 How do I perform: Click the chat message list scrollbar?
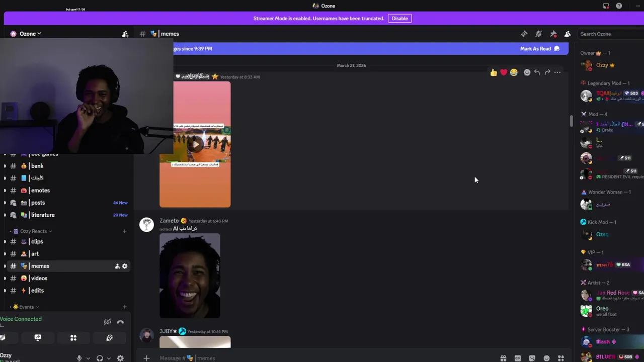(x=571, y=121)
